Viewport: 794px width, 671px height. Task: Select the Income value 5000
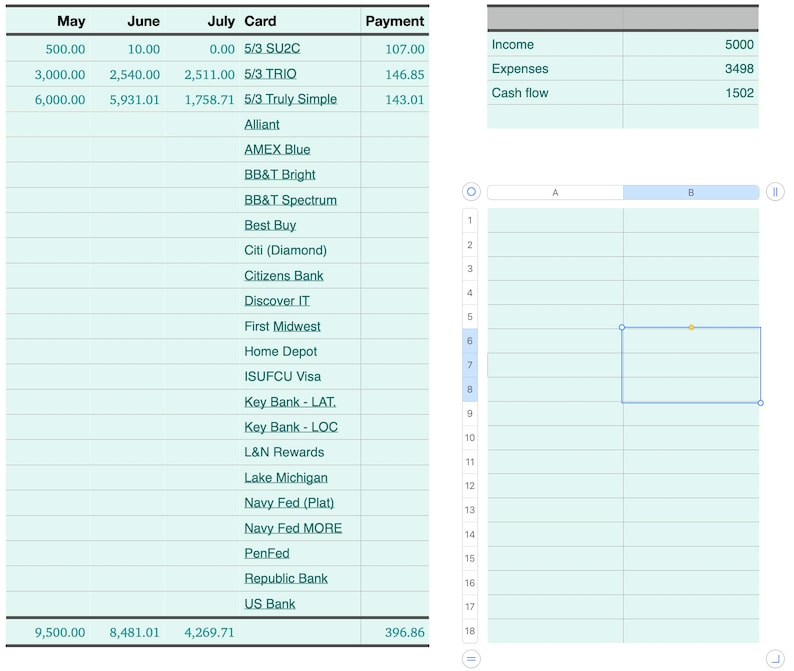tap(691, 45)
